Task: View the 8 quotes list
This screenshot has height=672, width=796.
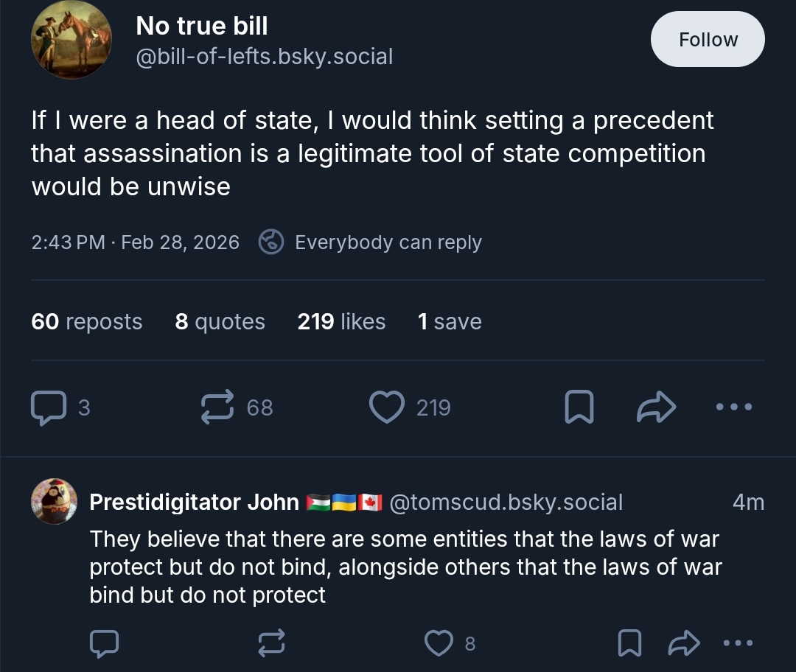Action: pyautogui.click(x=220, y=321)
